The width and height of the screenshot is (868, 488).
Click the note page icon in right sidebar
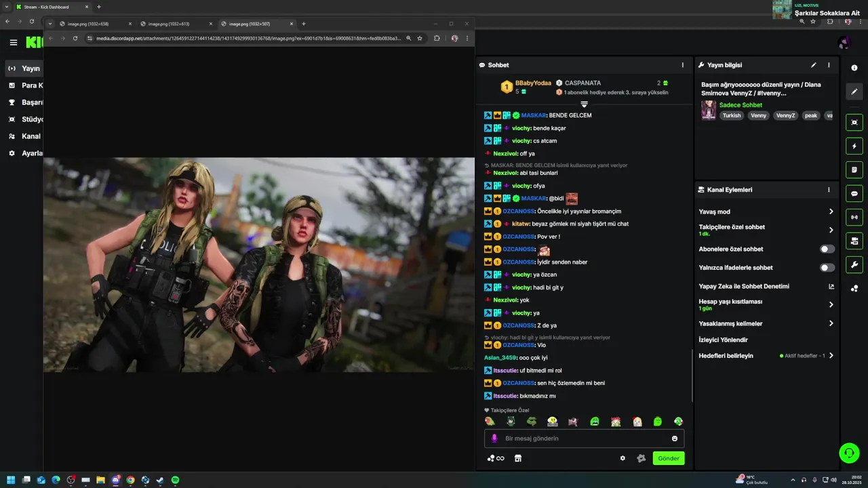coord(854,169)
